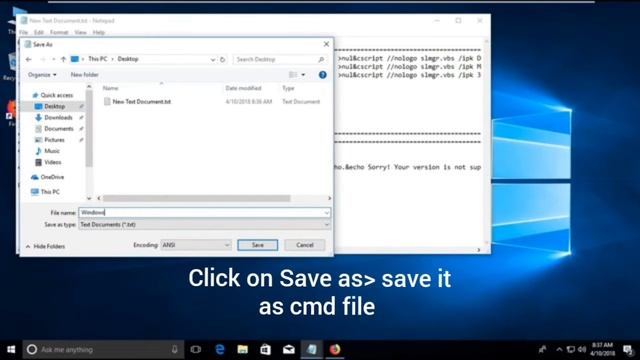Collapse folders with Hide Folders
The height and width of the screenshot is (360, 640).
pyautogui.click(x=45, y=247)
